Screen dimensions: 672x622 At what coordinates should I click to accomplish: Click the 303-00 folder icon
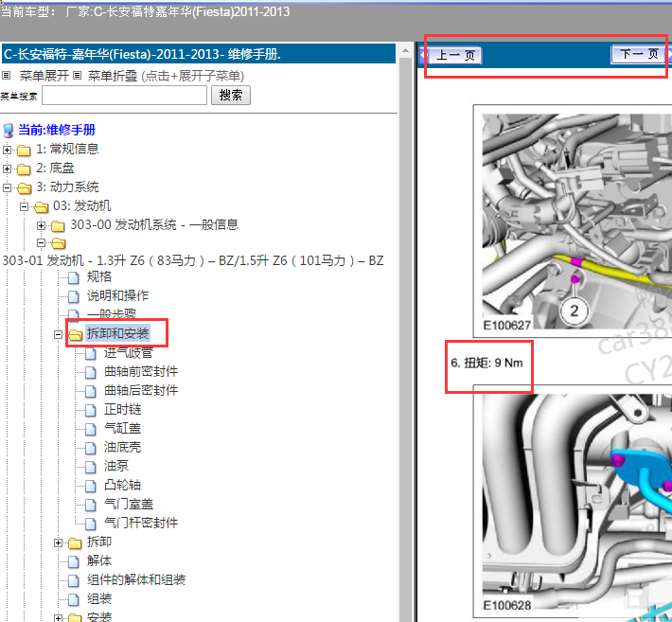click(58, 226)
